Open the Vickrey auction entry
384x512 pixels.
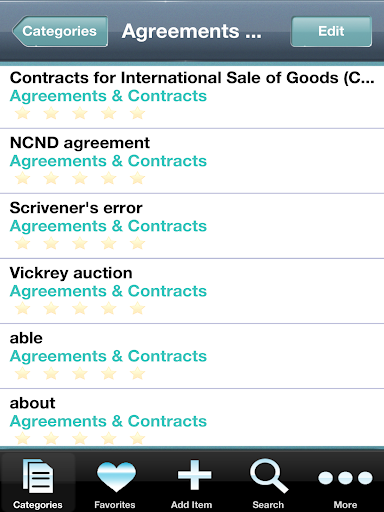pyautogui.click(x=192, y=291)
